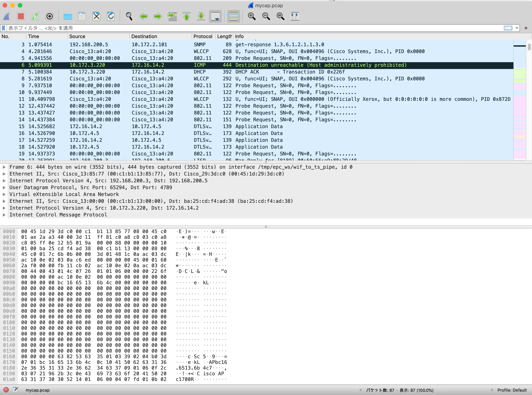This screenshot has width=532, height=395.
Task: Click the Profile: Default status label
Action: click(512, 390)
